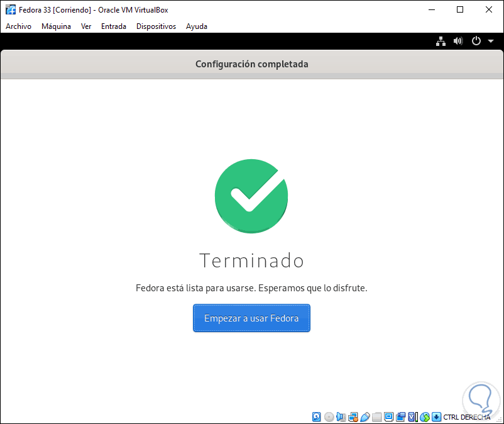The image size is (504, 424).
Task: Click the Configuración completada header title
Action: (x=251, y=64)
